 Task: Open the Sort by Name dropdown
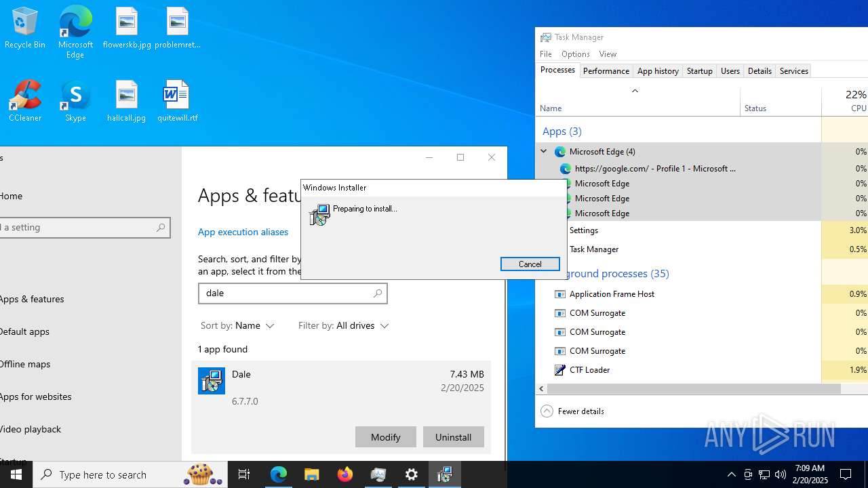[237, 326]
